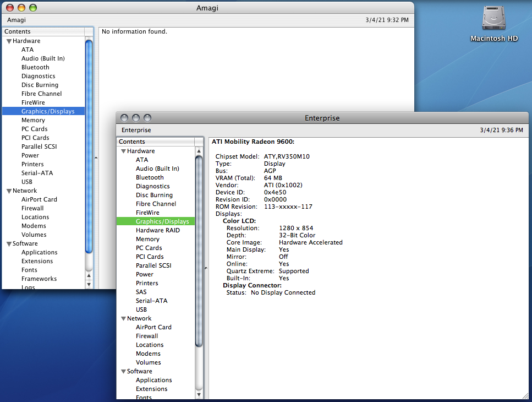Select ATA in Enterprise window sidebar
This screenshot has height=402, width=532.
(142, 160)
